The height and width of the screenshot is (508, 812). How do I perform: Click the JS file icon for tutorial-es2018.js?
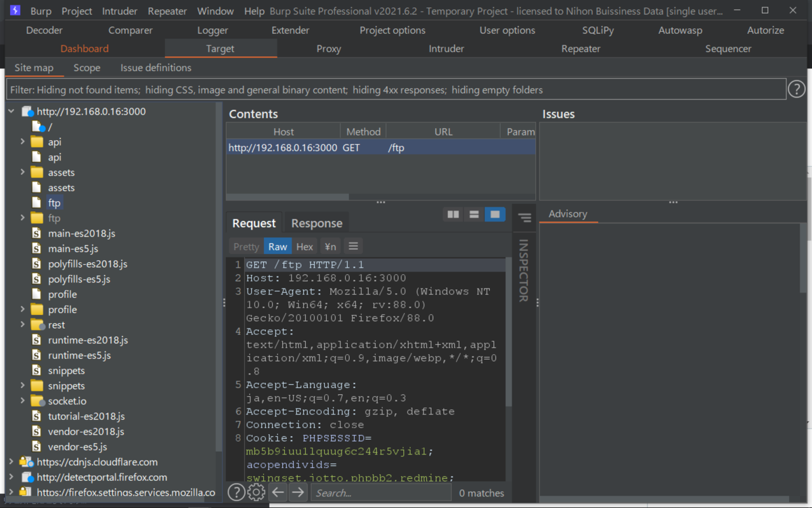pyautogui.click(x=37, y=417)
